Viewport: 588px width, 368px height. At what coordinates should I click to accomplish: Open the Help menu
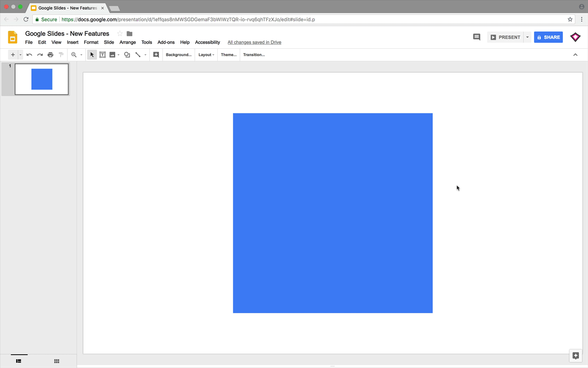(x=185, y=42)
